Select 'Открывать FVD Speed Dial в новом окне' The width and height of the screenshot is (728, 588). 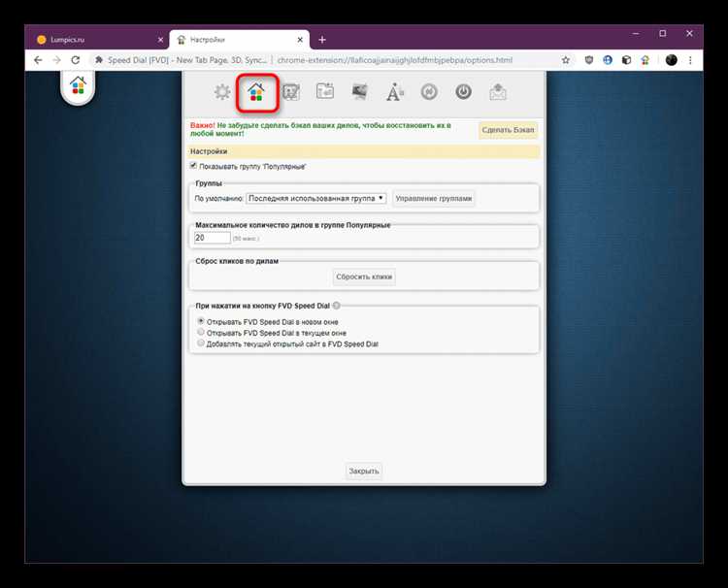(201, 321)
